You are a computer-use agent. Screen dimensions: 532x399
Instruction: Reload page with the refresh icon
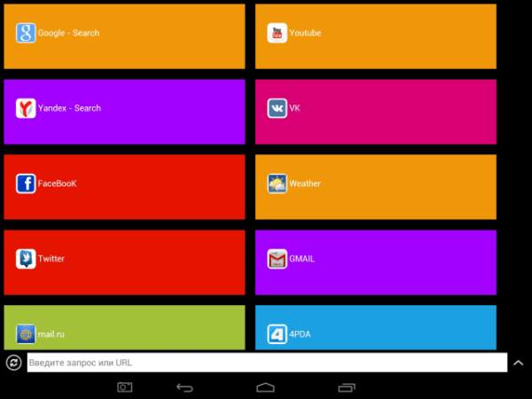click(x=13, y=363)
